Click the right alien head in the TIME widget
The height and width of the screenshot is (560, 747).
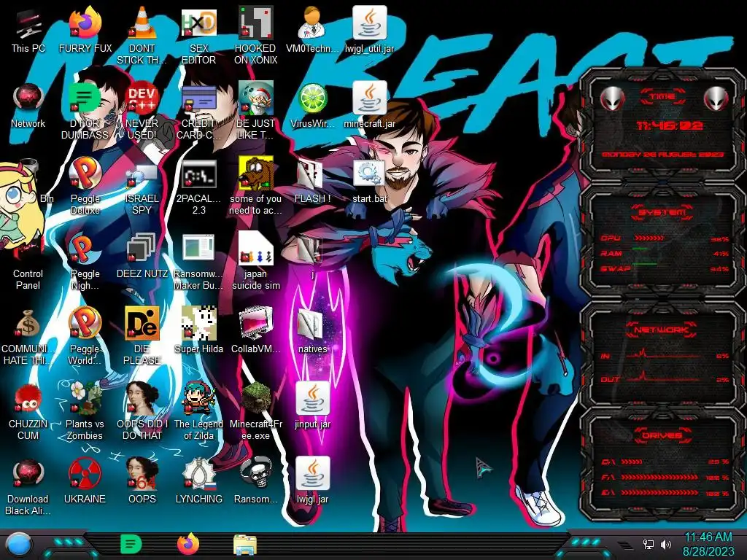click(x=716, y=98)
